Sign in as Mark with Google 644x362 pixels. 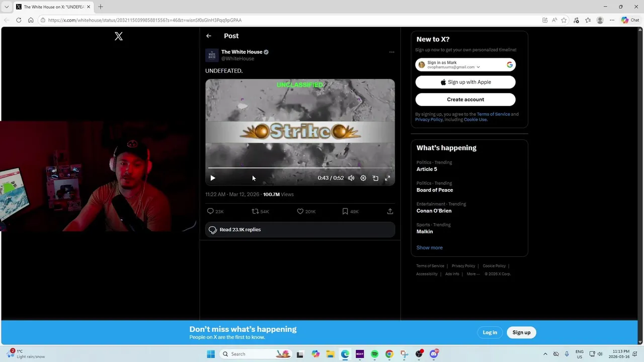[465, 65]
